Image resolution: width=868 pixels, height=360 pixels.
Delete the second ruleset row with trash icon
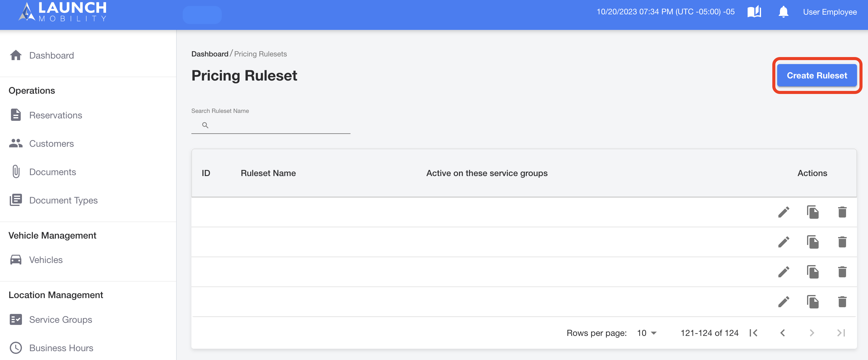[x=842, y=242]
